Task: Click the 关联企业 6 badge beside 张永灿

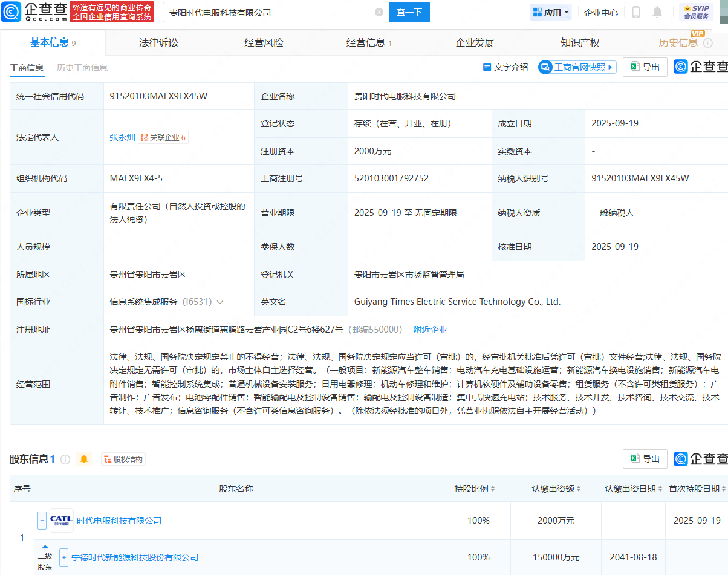Action: pyautogui.click(x=163, y=137)
